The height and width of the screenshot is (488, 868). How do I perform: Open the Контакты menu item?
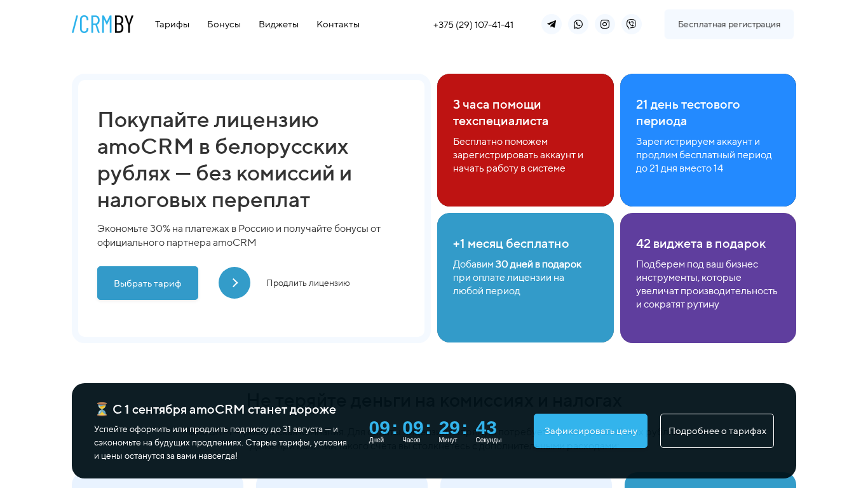338,24
